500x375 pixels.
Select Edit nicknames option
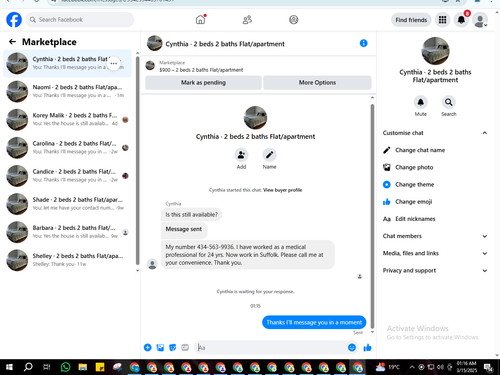coord(435,219)
